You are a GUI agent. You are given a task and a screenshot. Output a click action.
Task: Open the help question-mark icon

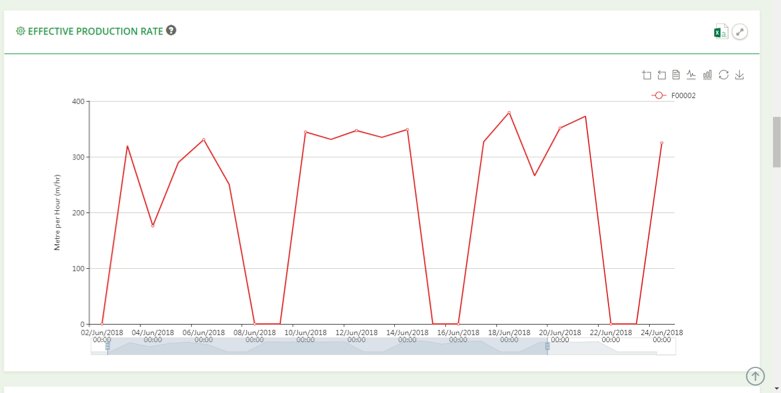[x=171, y=30]
